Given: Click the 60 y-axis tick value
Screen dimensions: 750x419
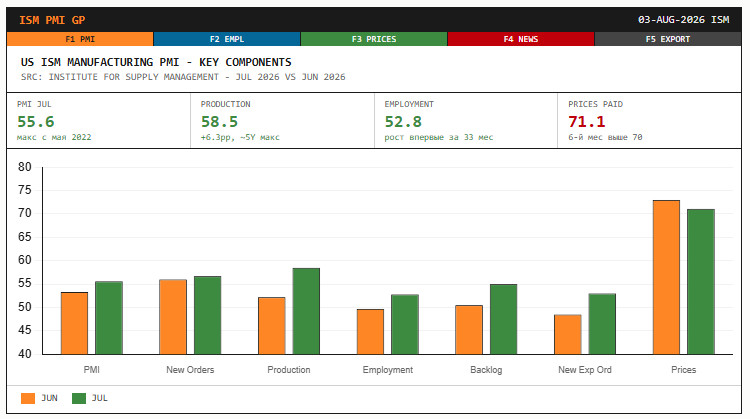Looking at the screenshot, I should (25, 260).
